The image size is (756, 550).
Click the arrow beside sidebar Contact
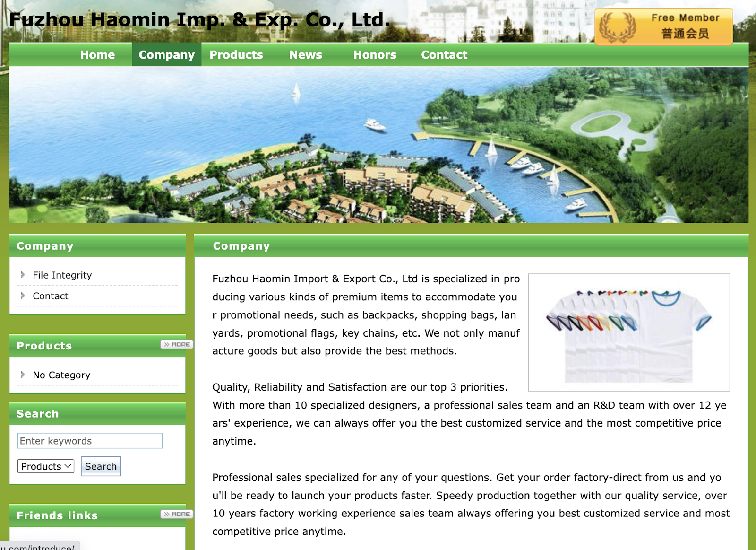pos(23,296)
